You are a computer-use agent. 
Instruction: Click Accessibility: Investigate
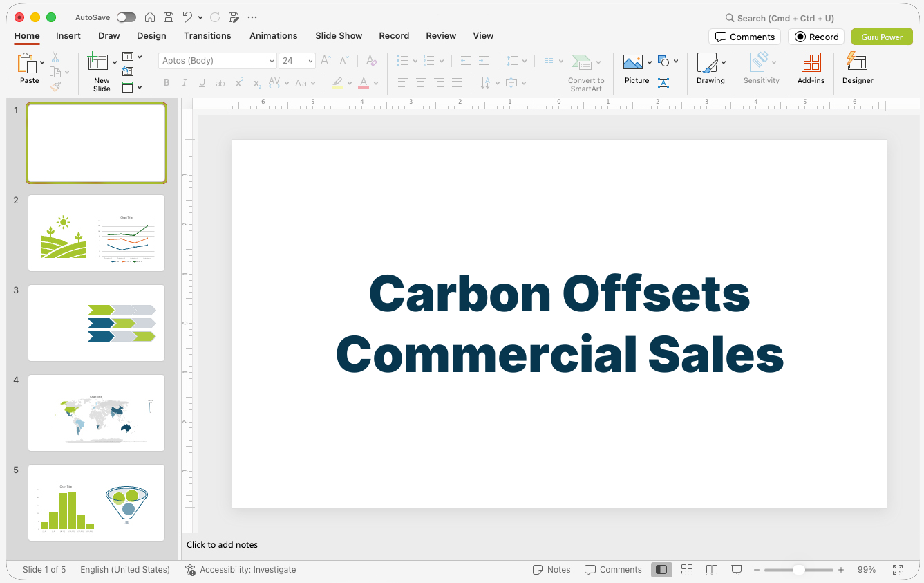[241, 569]
